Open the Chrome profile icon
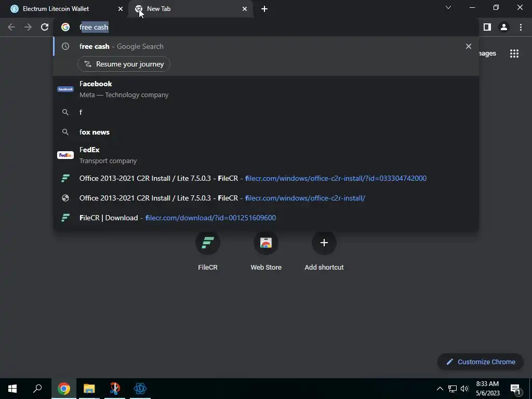 click(504, 27)
